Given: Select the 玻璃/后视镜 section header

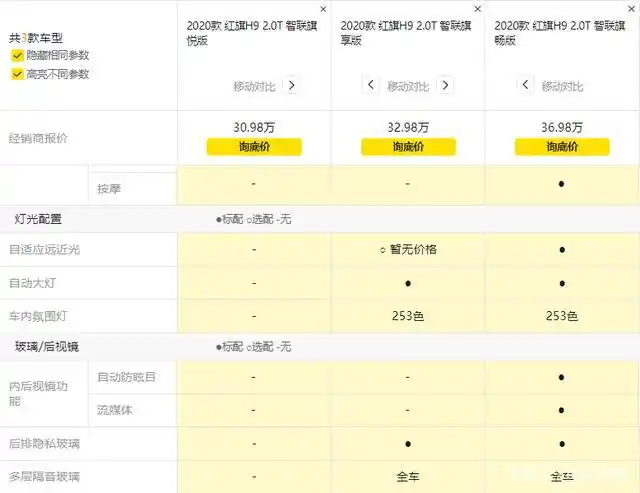Looking at the screenshot, I should (x=47, y=347).
